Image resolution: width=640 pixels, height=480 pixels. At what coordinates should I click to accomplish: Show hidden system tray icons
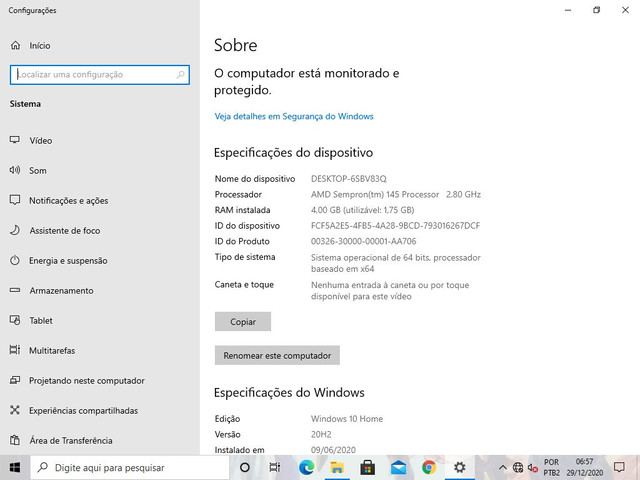[x=503, y=467]
